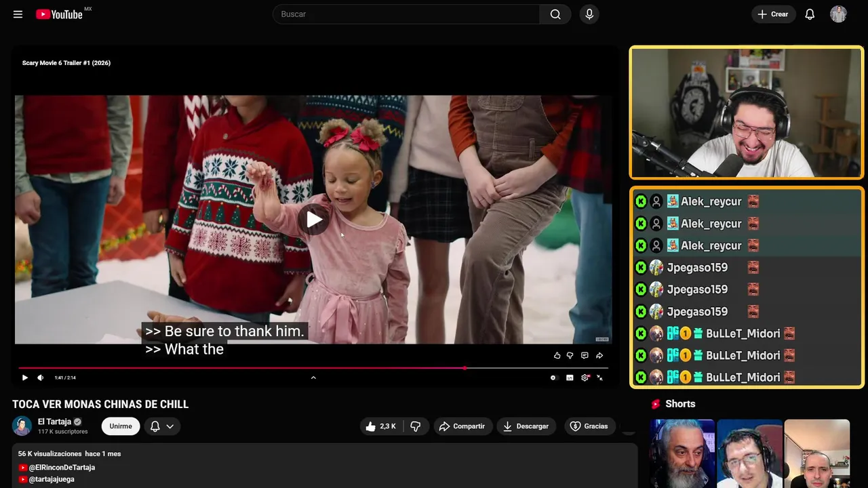Click the 1:41 / 2:14 time display
Image resolution: width=868 pixels, height=488 pixels.
[65, 378]
